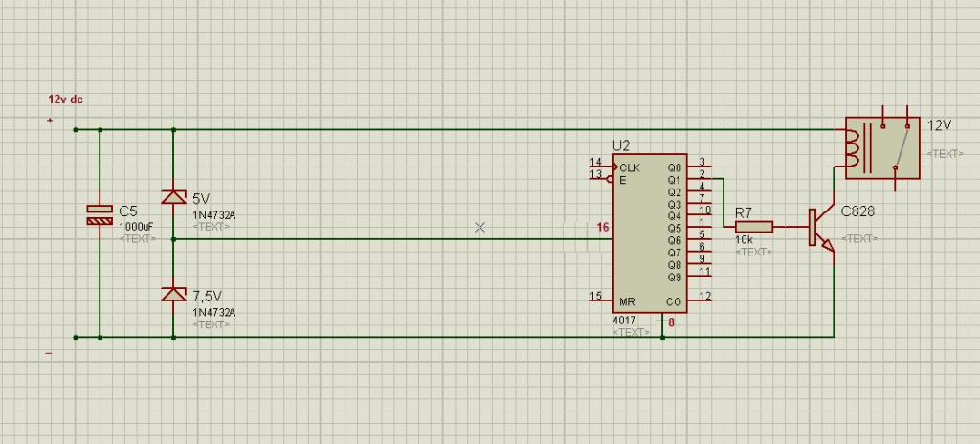The image size is (980, 444).
Task: Click the '5V' zener label
Action: (201, 199)
